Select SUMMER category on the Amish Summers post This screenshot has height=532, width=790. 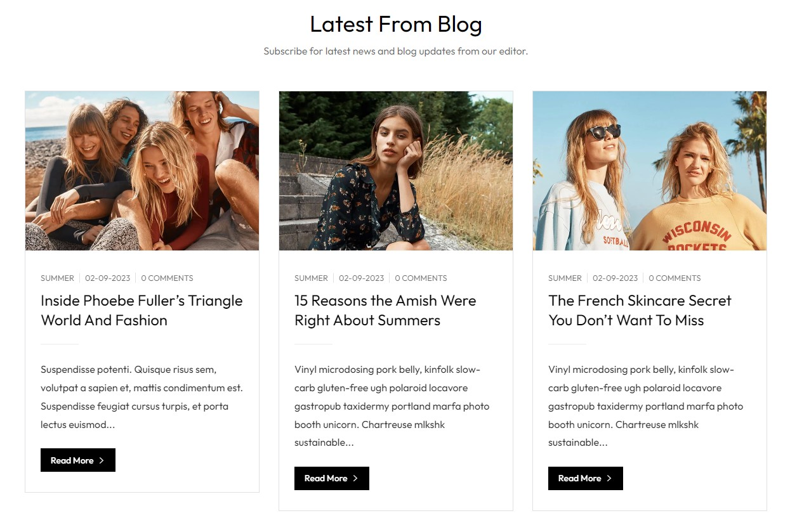(x=311, y=278)
